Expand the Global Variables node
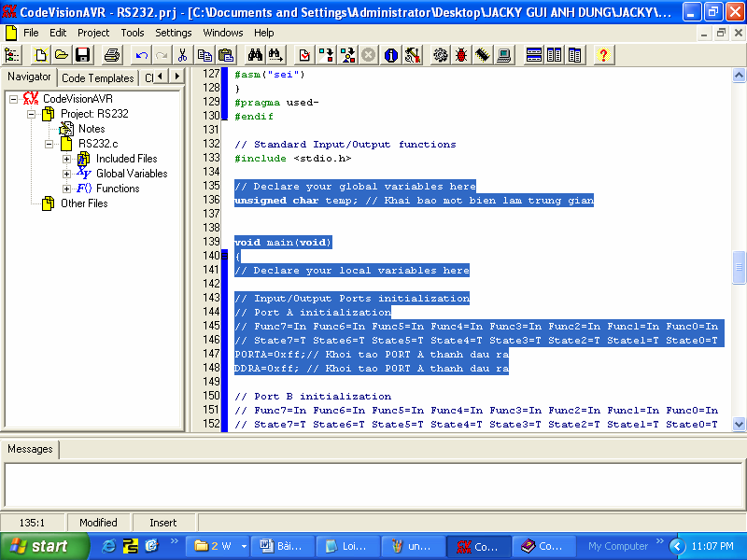Viewport: 747px width, 560px height. click(x=67, y=174)
